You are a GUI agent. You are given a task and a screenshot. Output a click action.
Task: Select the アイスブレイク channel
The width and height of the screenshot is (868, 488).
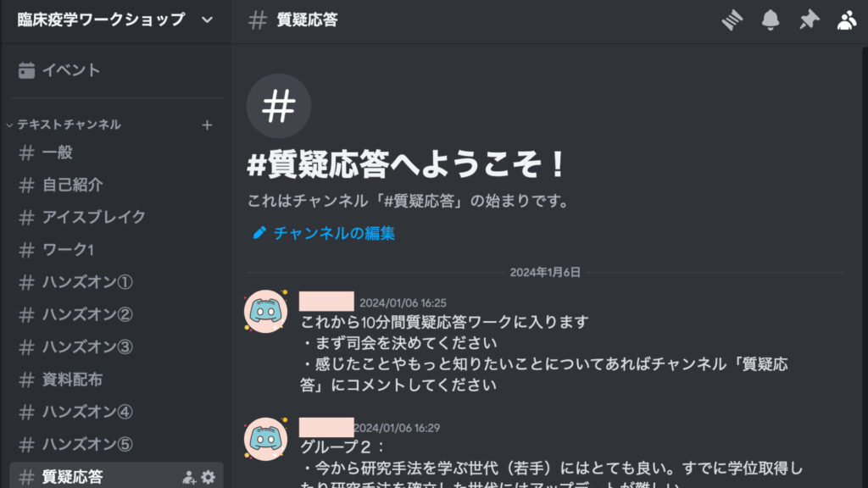click(116, 217)
